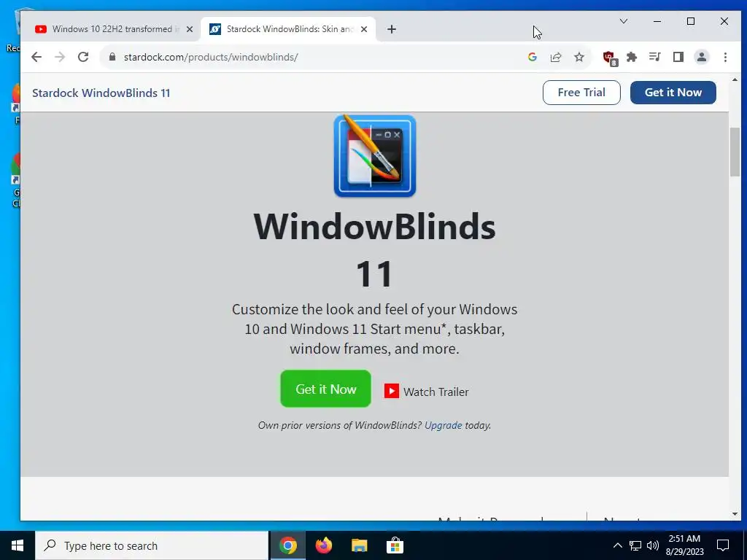Image resolution: width=747 pixels, height=560 pixels.
Task: Click the scrollbar down arrow
Action: click(735, 514)
